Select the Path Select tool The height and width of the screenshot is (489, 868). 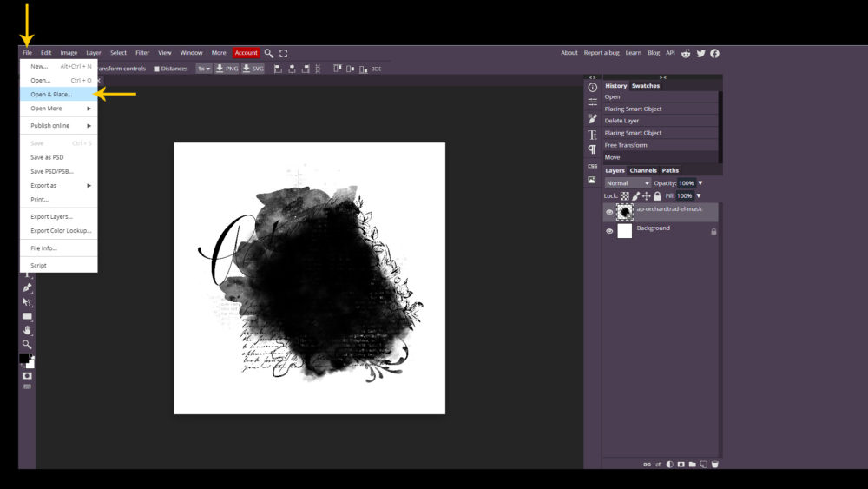click(x=27, y=301)
